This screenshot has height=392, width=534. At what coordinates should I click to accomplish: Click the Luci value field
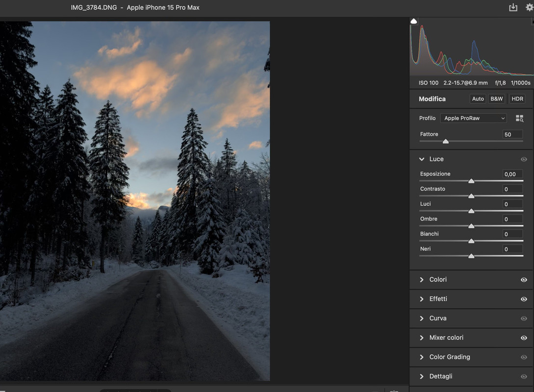512,204
